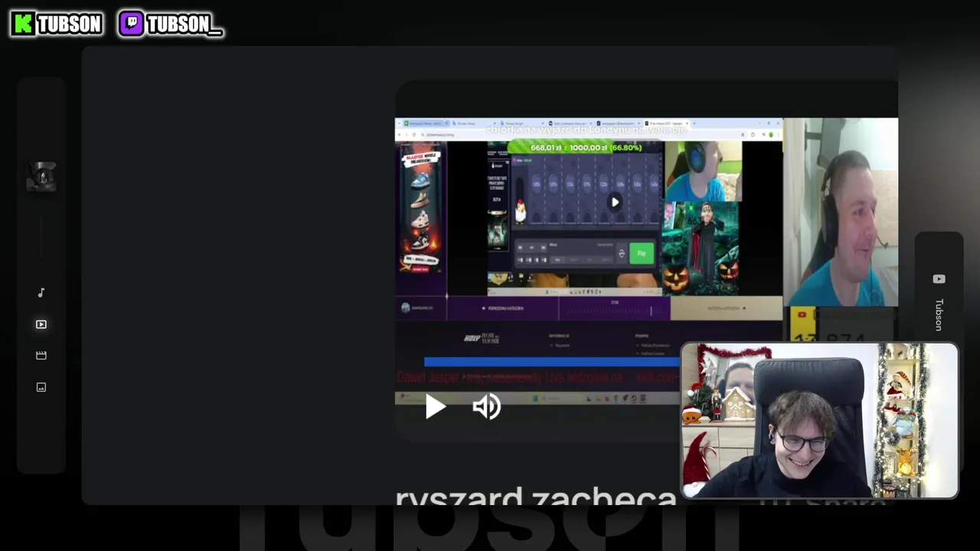The image size is (980, 551).
Task: Click the Twitch Tubson_ logo
Action: point(171,24)
